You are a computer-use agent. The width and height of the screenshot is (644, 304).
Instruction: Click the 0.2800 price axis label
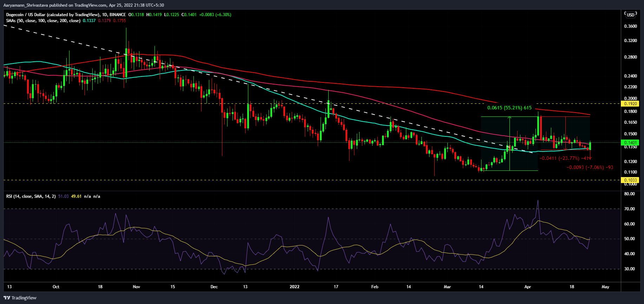pos(630,57)
